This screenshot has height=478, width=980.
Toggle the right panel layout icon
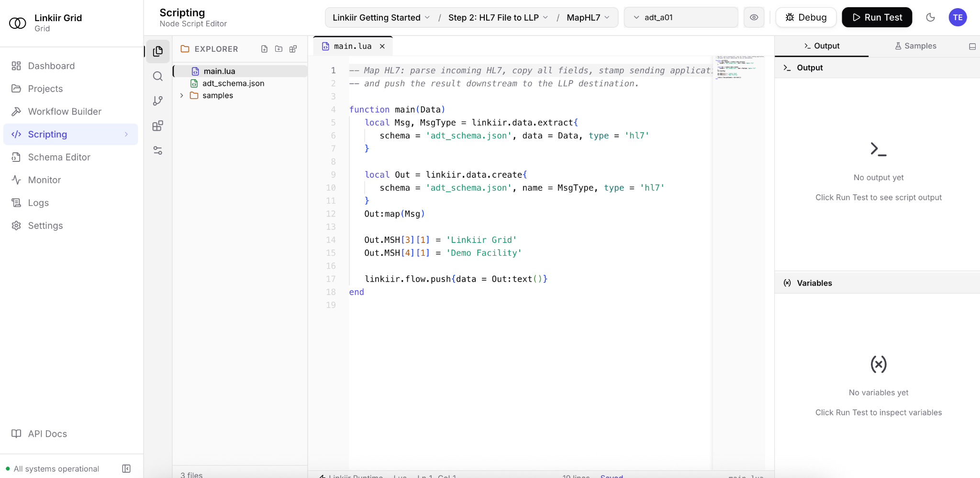click(x=972, y=46)
